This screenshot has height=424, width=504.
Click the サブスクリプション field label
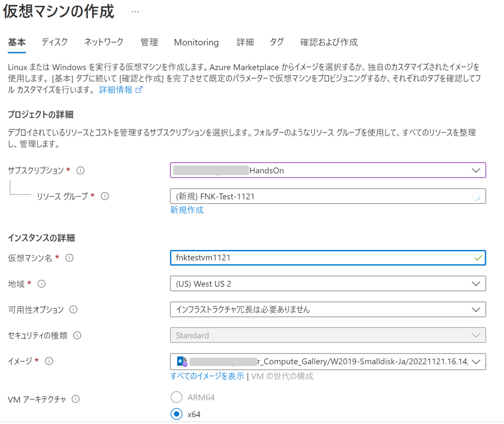36,171
